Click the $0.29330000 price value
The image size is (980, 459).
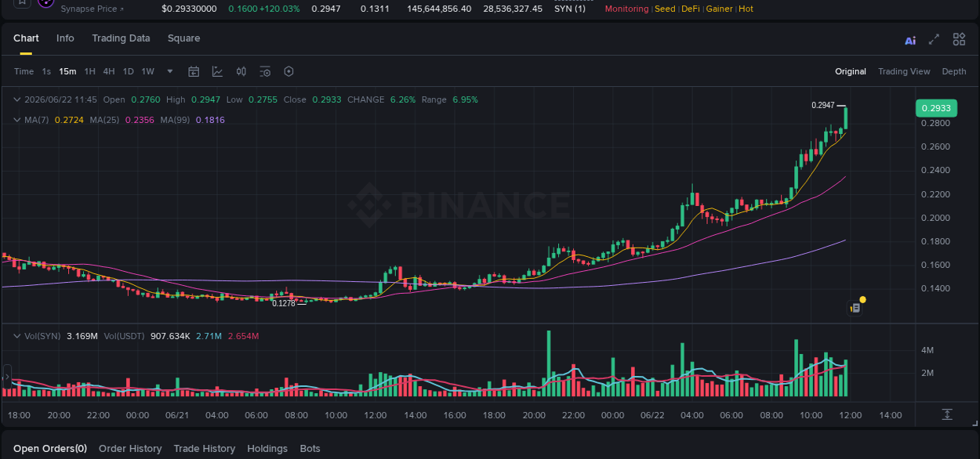pyautogui.click(x=189, y=9)
